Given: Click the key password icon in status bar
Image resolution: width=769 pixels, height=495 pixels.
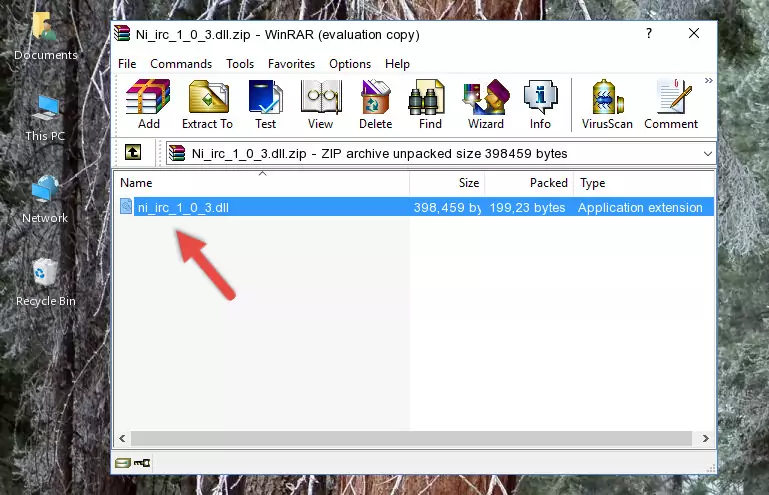Looking at the screenshot, I should coord(142,462).
